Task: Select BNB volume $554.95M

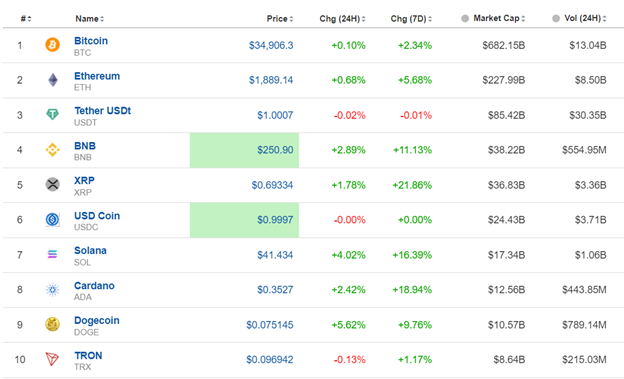Action: point(584,150)
